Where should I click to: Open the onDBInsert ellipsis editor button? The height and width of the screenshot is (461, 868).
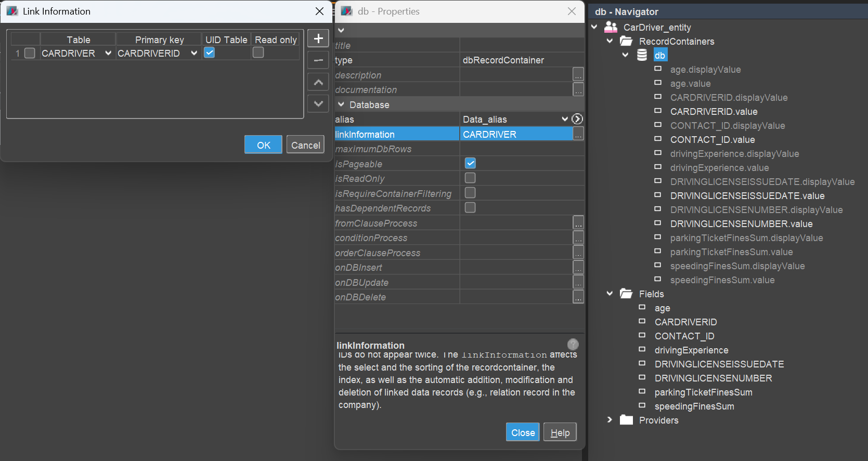point(578,267)
